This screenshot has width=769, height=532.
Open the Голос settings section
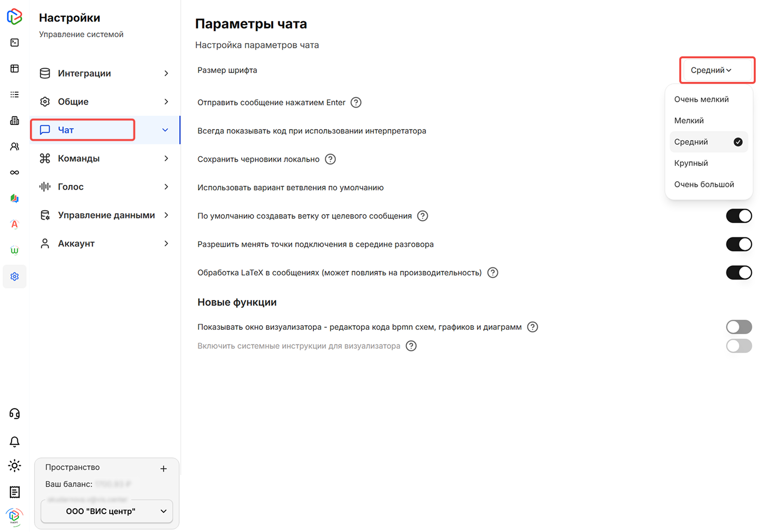click(105, 187)
